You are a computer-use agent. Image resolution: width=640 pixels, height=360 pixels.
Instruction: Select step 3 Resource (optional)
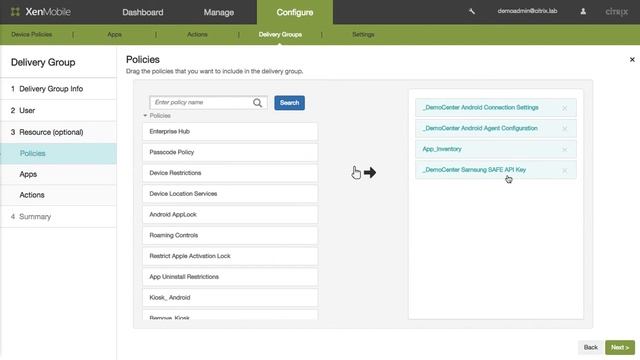58,132
